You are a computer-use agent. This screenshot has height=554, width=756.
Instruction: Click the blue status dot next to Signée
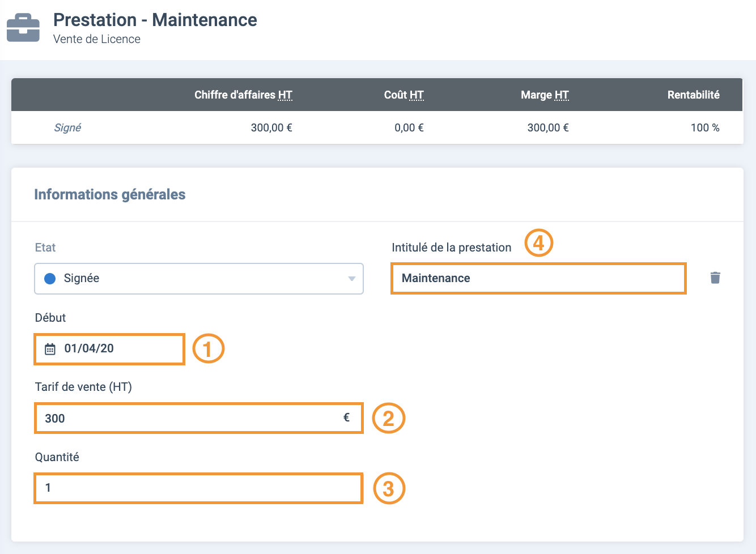point(50,279)
